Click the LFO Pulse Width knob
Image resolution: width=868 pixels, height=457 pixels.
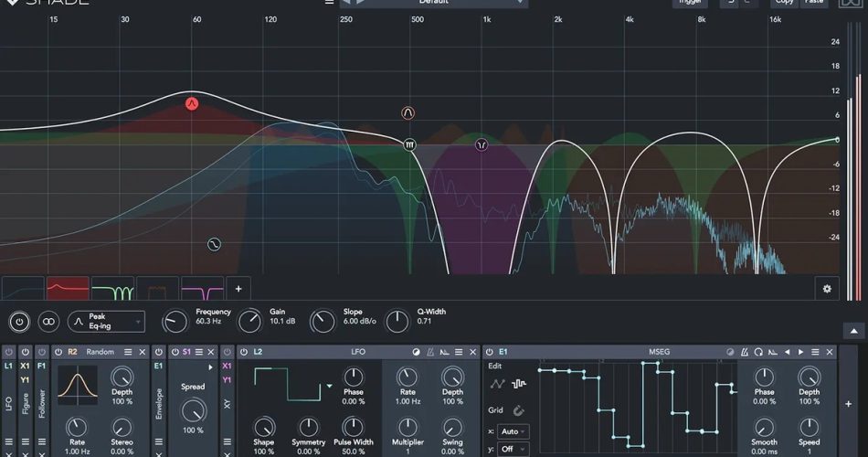[x=353, y=426]
